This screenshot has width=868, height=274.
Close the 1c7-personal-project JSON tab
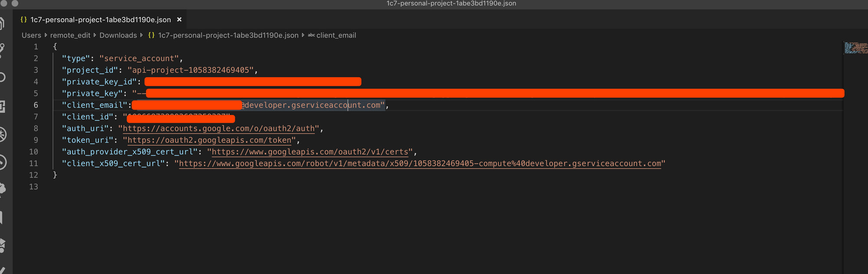pyautogui.click(x=179, y=20)
